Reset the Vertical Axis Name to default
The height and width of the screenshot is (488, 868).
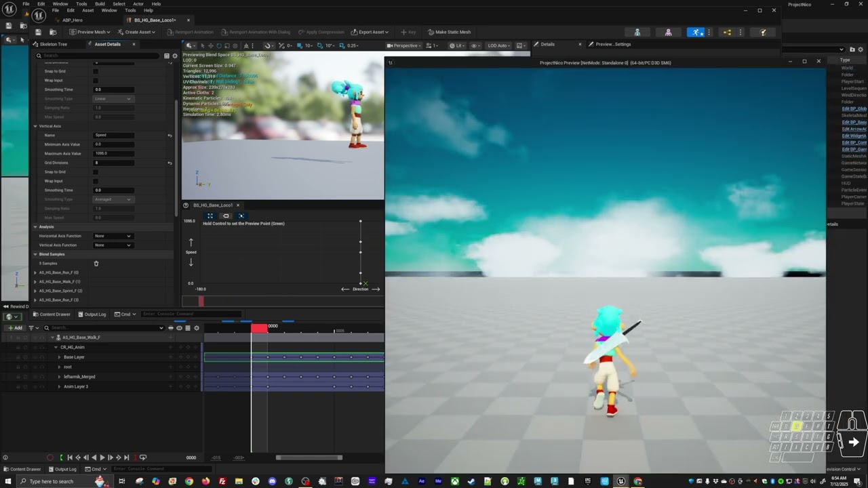pos(170,135)
